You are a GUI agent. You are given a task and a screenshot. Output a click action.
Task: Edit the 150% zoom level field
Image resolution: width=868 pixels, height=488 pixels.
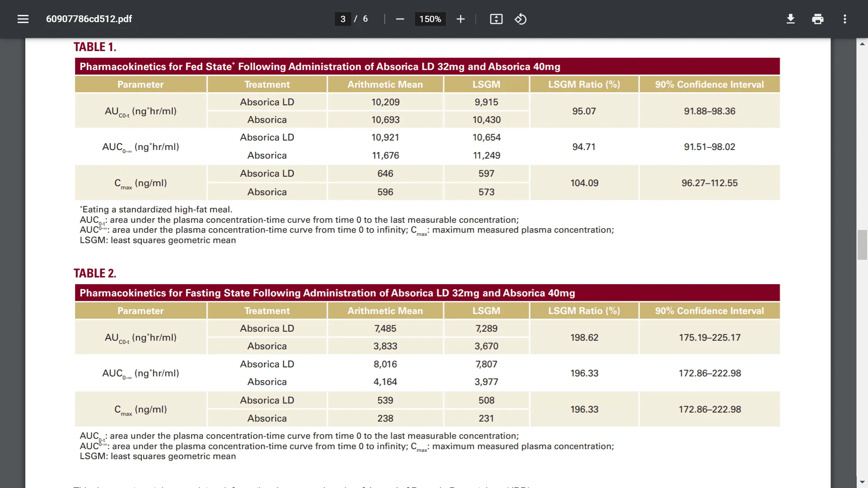[430, 19]
